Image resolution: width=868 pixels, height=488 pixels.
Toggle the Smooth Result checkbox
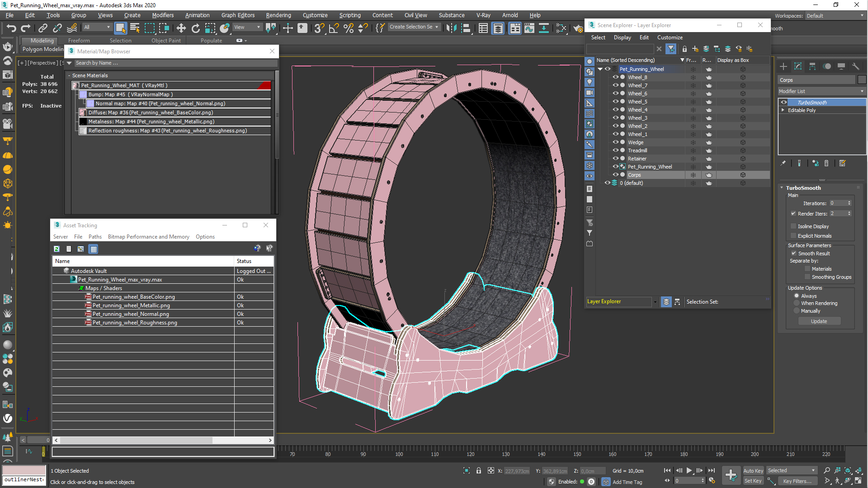click(794, 253)
